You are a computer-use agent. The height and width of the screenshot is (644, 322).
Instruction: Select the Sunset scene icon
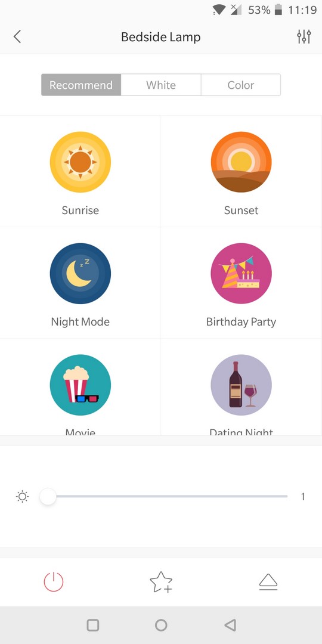coord(241,162)
